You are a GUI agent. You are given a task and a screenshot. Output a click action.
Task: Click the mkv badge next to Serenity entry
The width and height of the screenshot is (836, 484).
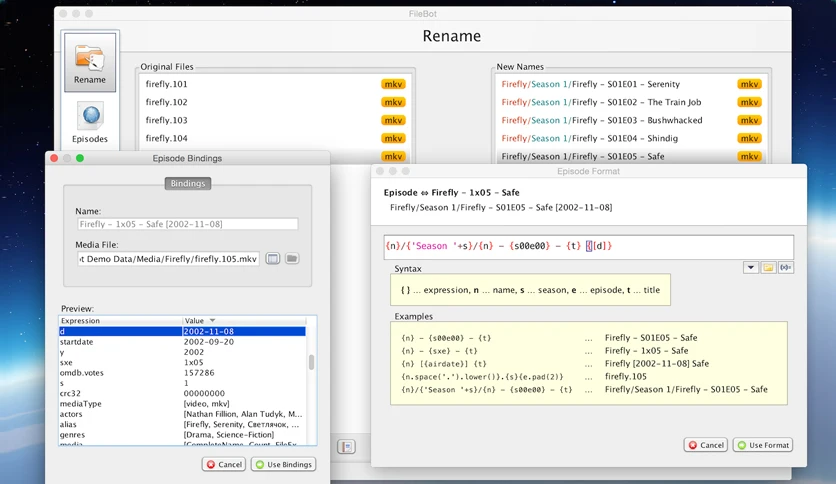[x=749, y=84]
